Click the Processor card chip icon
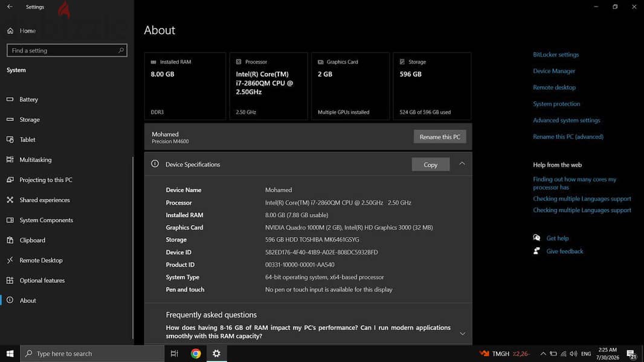Image resolution: width=644 pixels, height=362 pixels. coord(239,62)
